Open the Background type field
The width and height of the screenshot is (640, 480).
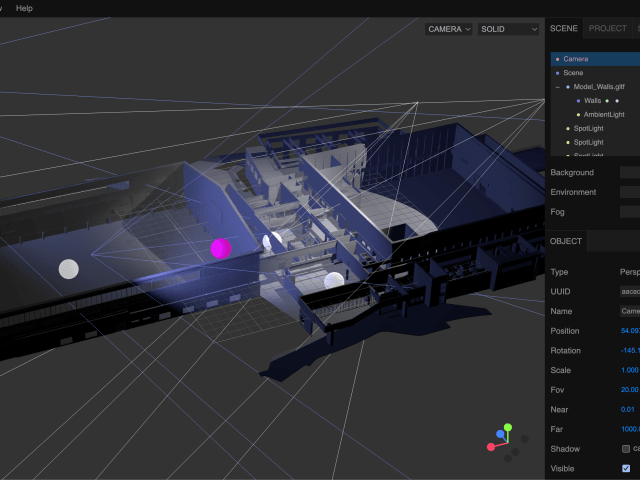[x=630, y=172]
